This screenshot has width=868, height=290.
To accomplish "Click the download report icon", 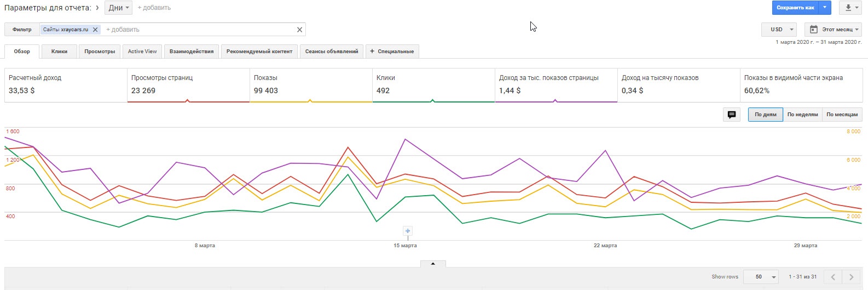I will point(849,8).
